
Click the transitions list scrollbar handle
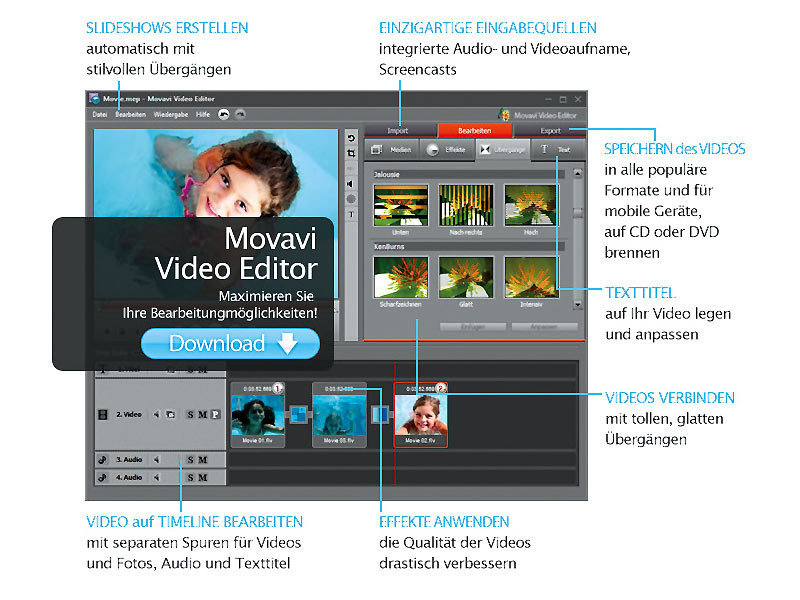click(x=578, y=213)
